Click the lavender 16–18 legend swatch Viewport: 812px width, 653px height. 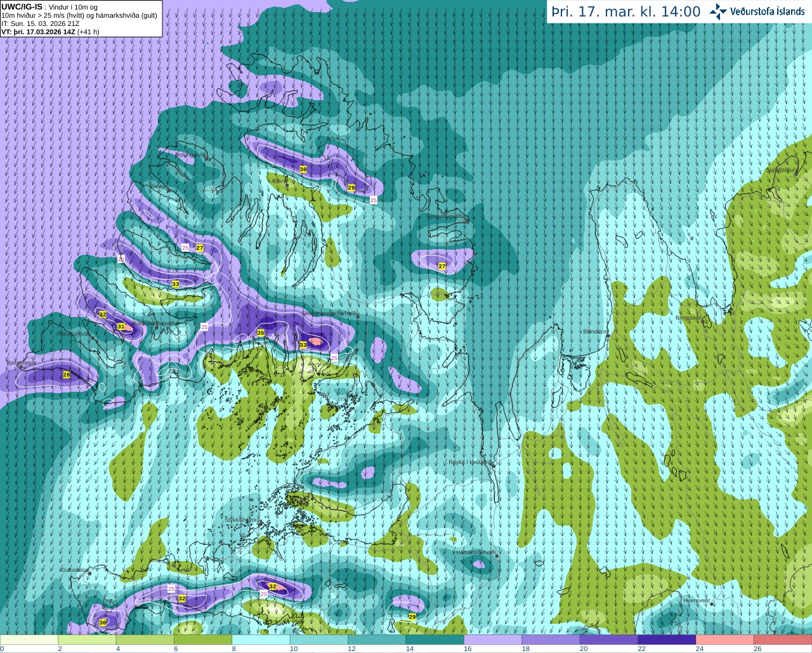click(493, 640)
